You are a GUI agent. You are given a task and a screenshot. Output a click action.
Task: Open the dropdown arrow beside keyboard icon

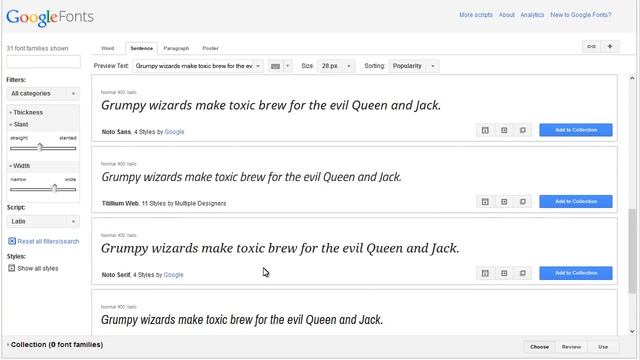[x=287, y=66]
